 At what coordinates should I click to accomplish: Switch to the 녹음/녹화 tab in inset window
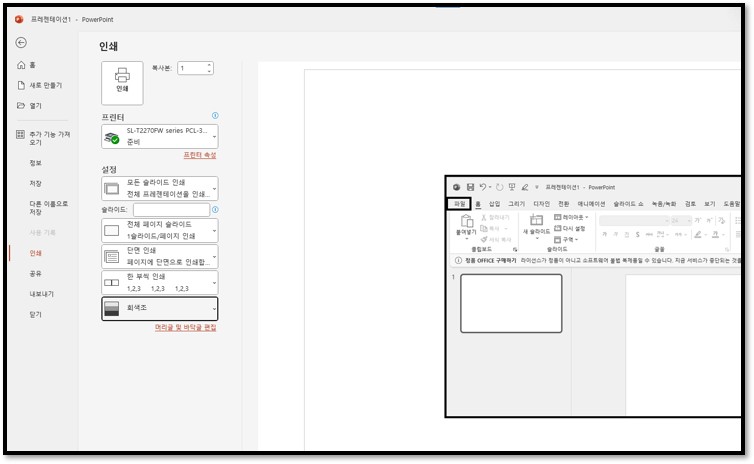pyautogui.click(x=664, y=204)
